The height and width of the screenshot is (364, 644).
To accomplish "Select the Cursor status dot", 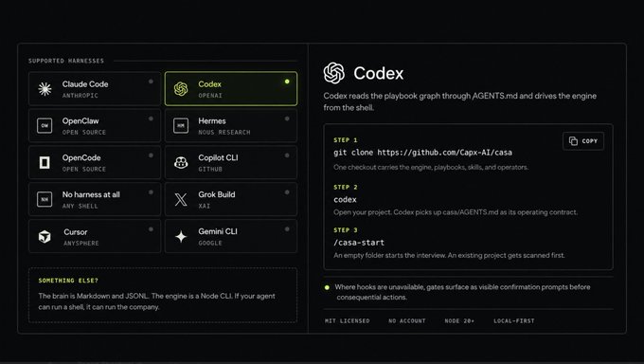I will [x=151, y=229].
